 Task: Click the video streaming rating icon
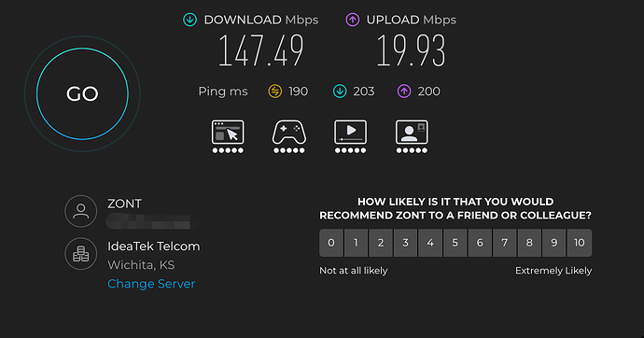pyautogui.click(x=350, y=136)
